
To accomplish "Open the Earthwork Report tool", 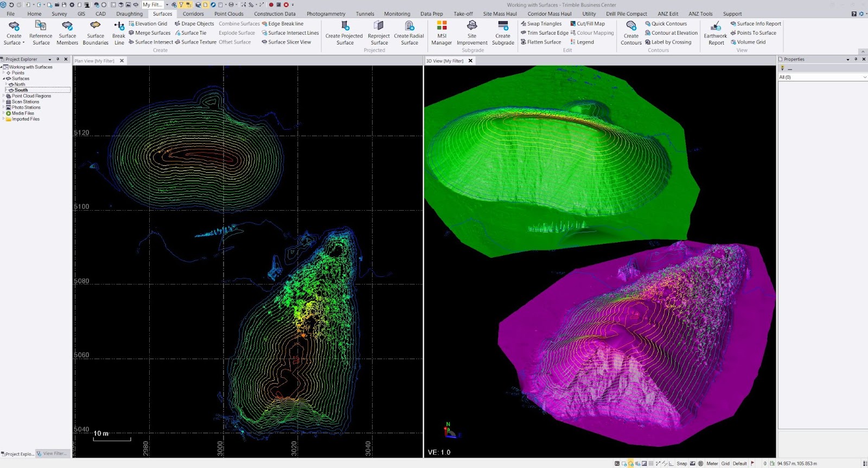I will 716,33.
